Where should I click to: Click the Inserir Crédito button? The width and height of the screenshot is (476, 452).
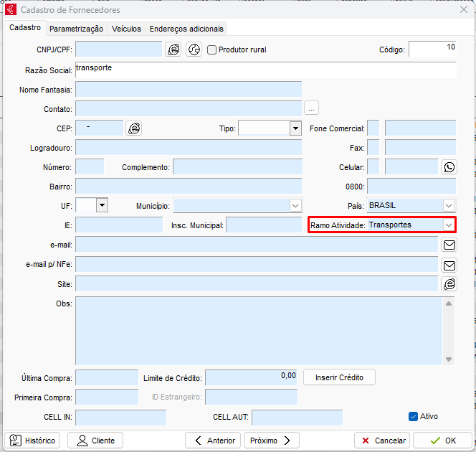tap(339, 377)
